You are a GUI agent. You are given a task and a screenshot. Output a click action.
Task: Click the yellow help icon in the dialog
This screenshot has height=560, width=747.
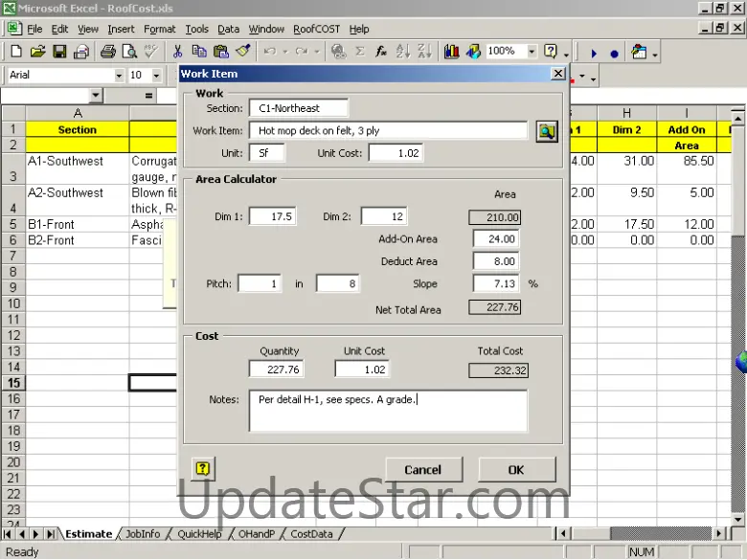(202, 469)
